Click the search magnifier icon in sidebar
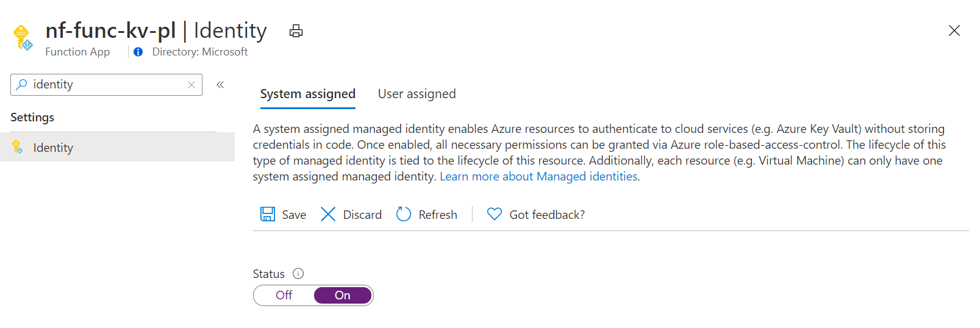980x328 pixels. (22, 84)
